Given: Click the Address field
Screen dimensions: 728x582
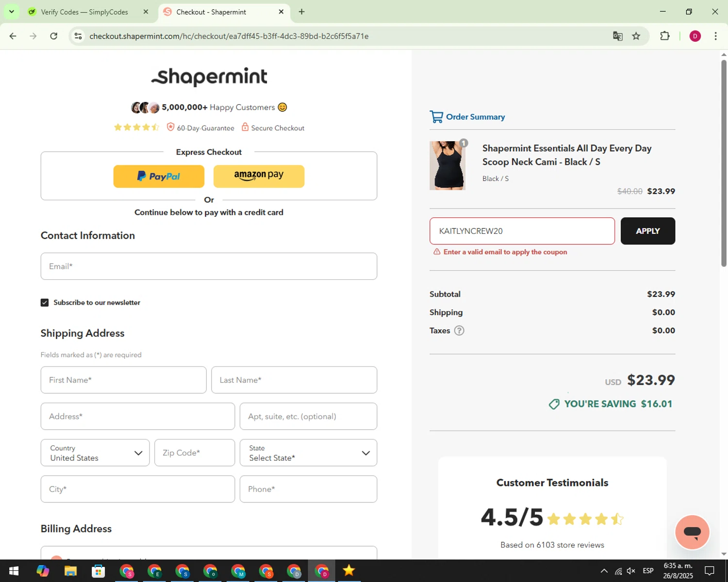Looking at the screenshot, I should click(138, 416).
